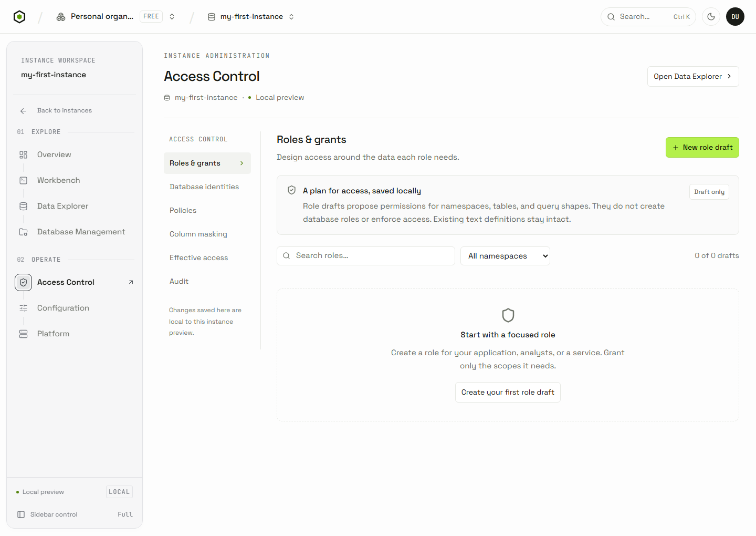Click the shield-check icon in the plan notice
The image size is (756, 536).
click(292, 190)
